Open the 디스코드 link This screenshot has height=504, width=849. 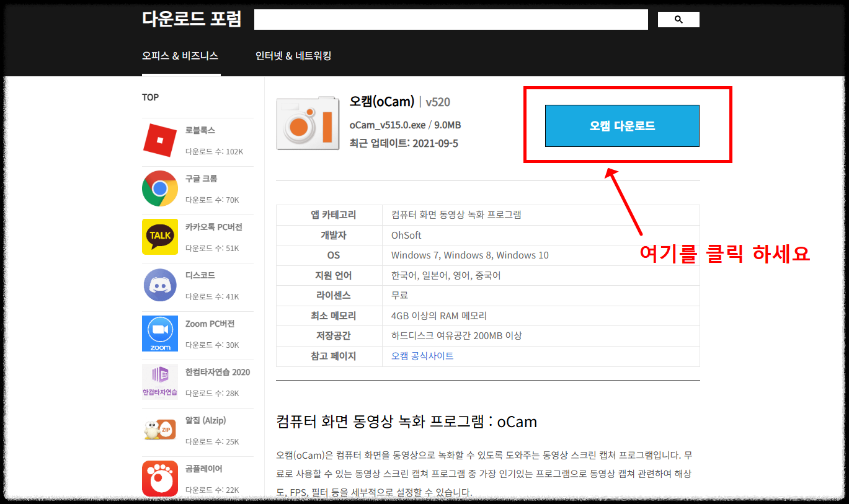point(200,275)
